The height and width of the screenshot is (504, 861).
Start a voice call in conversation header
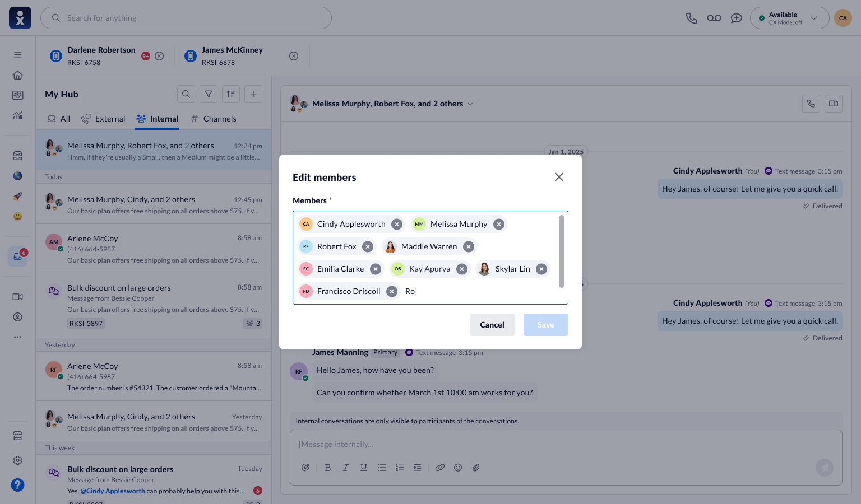click(811, 104)
